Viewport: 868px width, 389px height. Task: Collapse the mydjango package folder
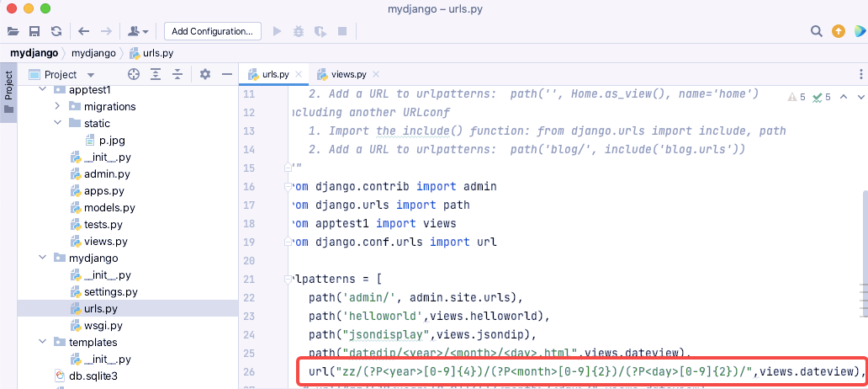tap(43, 258)
